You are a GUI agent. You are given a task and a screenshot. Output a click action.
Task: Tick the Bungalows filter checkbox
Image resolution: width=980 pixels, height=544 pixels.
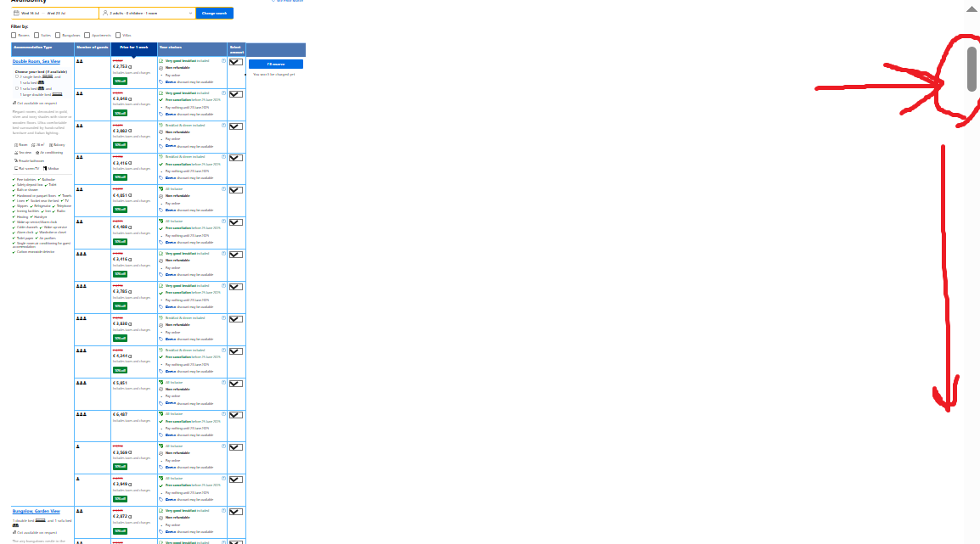click(x=59, y=35)
